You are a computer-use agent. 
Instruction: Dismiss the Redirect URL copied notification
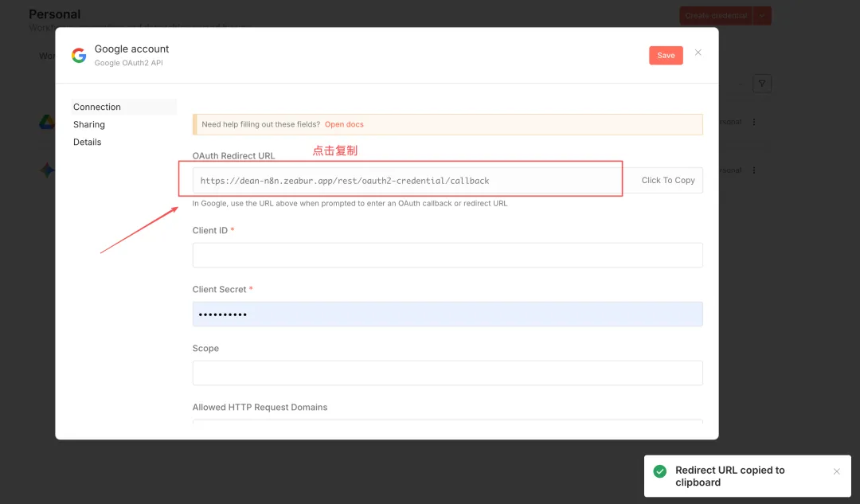836,471
